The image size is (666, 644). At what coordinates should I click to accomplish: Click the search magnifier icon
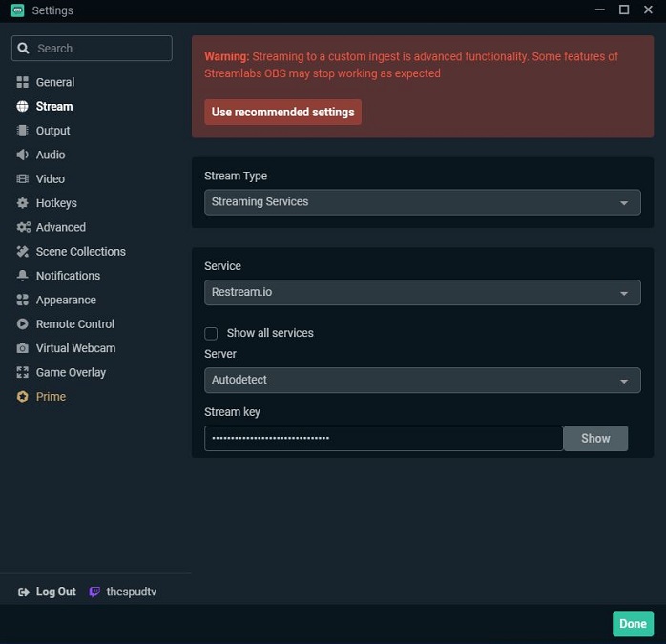(23, 49)
